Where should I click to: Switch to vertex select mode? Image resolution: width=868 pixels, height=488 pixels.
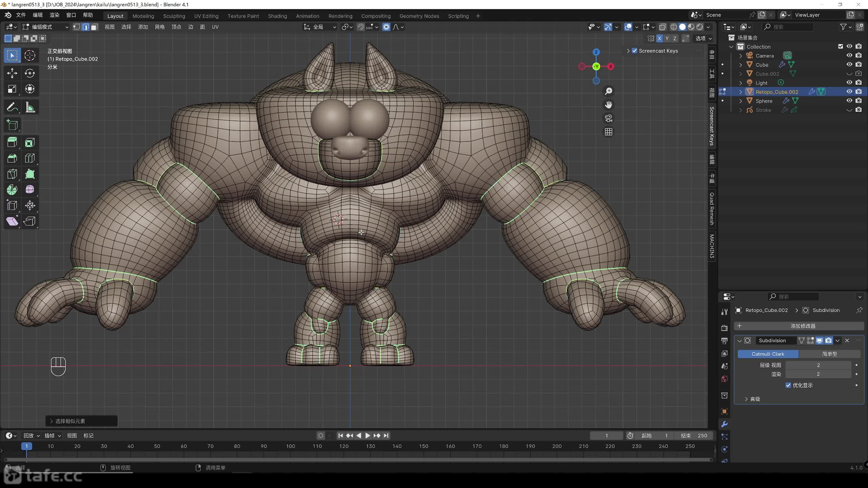(x=77, y=27)
